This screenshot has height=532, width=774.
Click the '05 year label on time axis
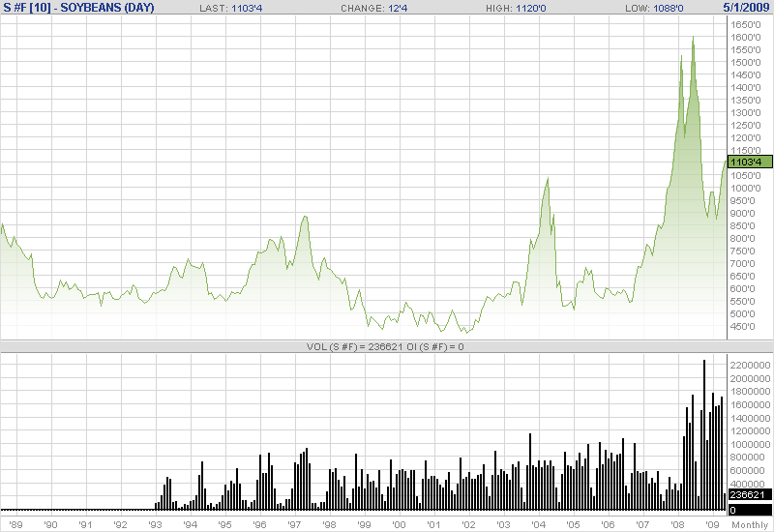pyautogui.click(x=573, y=524)
